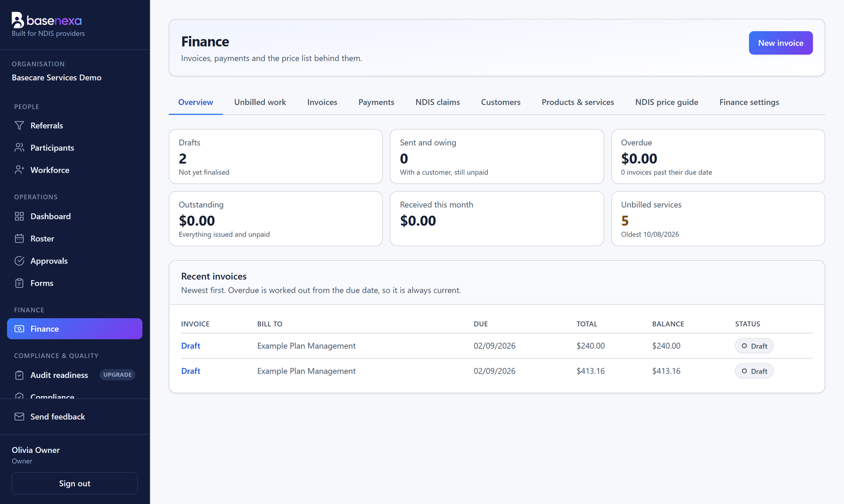Create a New invoice
Screen dimensions: 844x504
(781, 43)
